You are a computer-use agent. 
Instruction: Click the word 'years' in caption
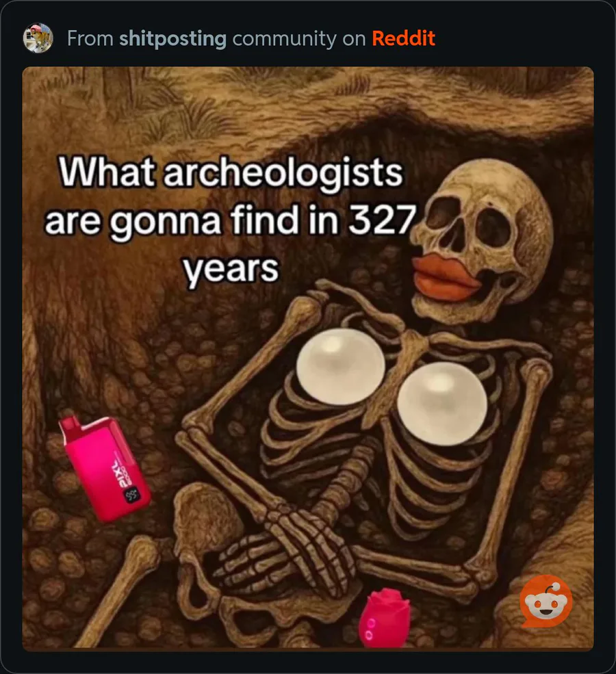231,269
